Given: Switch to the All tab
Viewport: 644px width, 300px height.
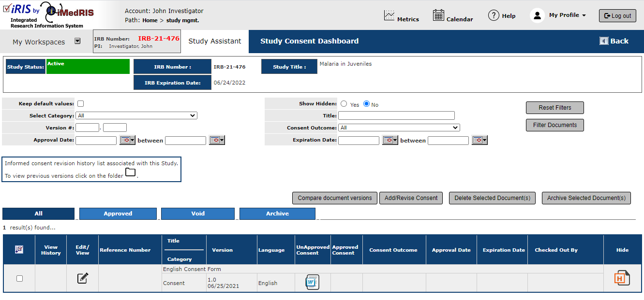Looking at the screenshot, I should (38, 214).
